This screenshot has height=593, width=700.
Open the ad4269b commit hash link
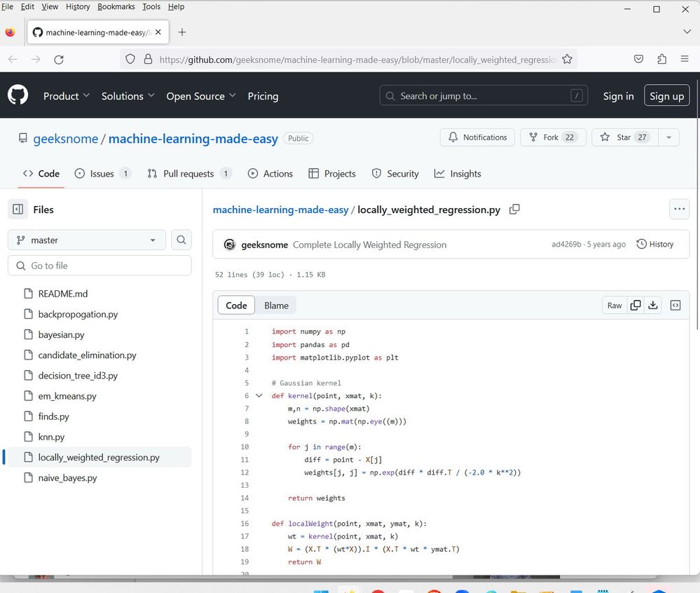[x=567, y=244]
